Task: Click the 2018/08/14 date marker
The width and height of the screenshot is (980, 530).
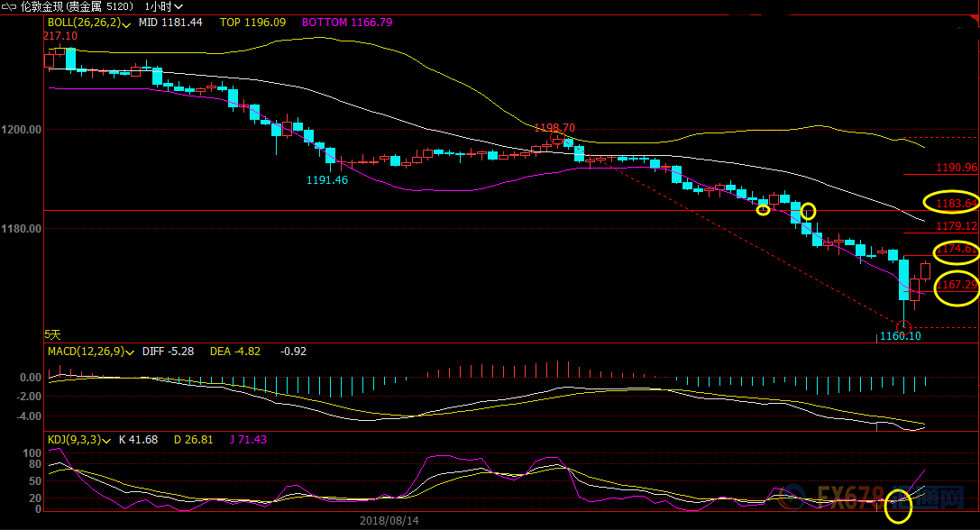Action: tap(389, 521)
